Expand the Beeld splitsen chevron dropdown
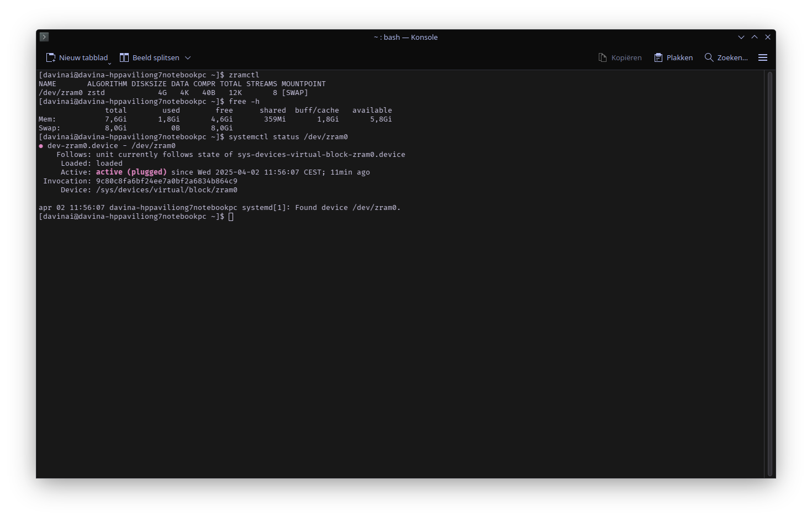 click(188, 57)
